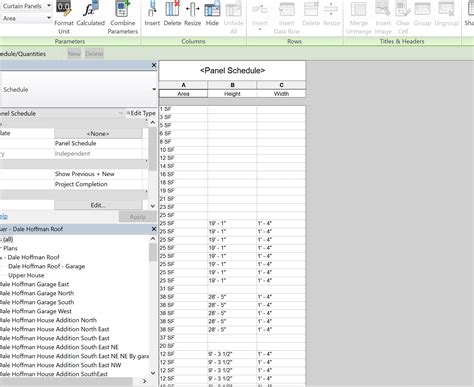Insert a new column
Image resolution: width=474 pixels, height=387 pixels.
tap(152, 14)
